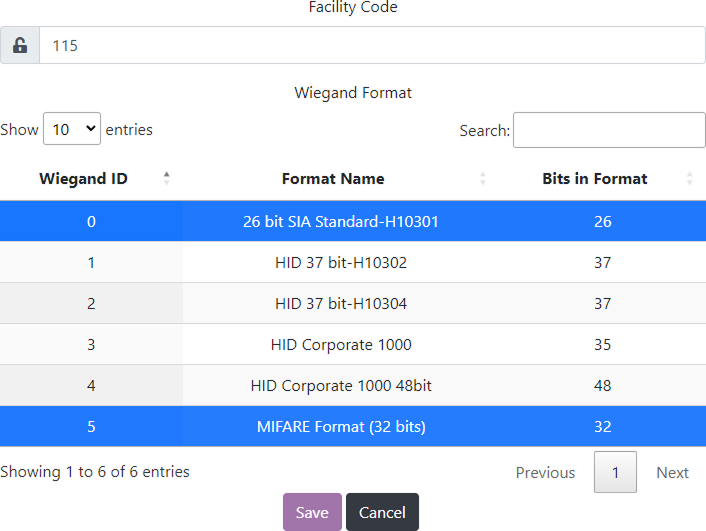Click the unlock icon beside Facility Code
The height and width of the screenshot is (531, 706).
tap(20, 45)
